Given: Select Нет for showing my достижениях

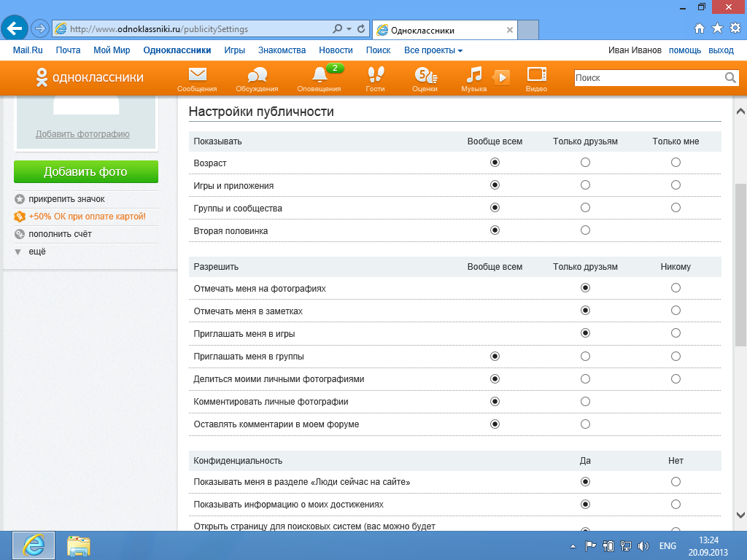Looking at the screenshot, I should click(676, 505).
